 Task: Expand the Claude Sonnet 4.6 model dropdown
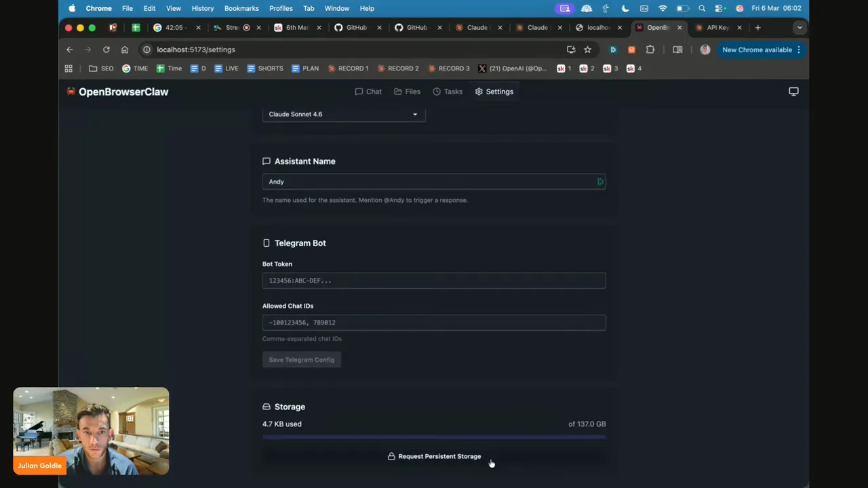[x=344, y=114]
